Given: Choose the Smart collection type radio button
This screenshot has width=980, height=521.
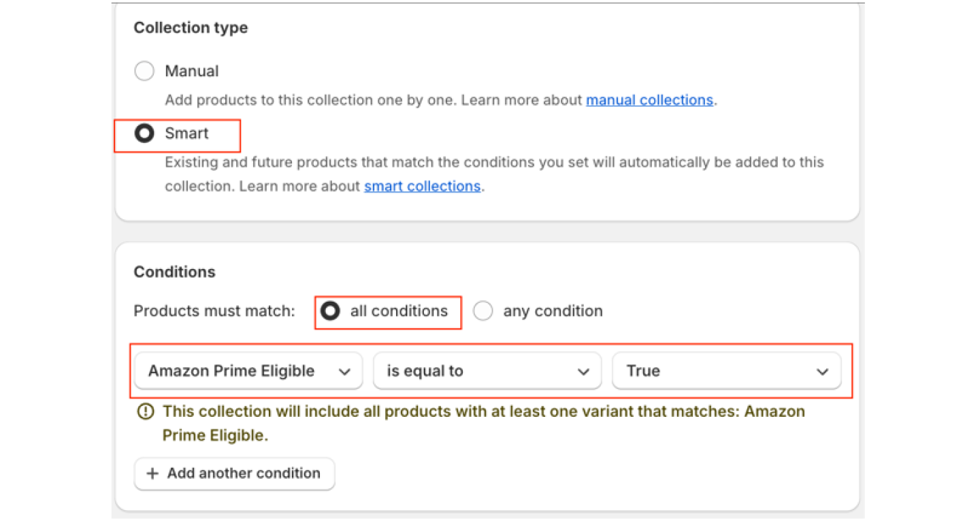Looking at the screenshot, I should 144,133.
